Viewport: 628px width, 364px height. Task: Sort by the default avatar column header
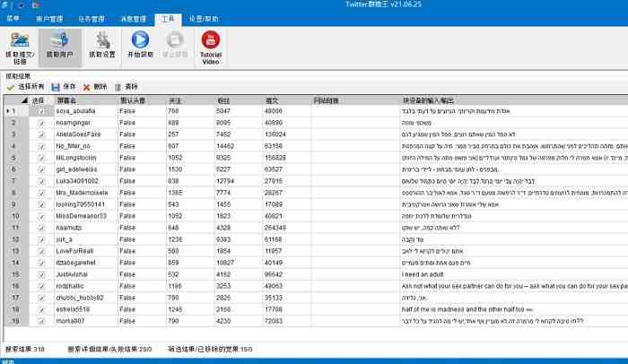[142, 100]
